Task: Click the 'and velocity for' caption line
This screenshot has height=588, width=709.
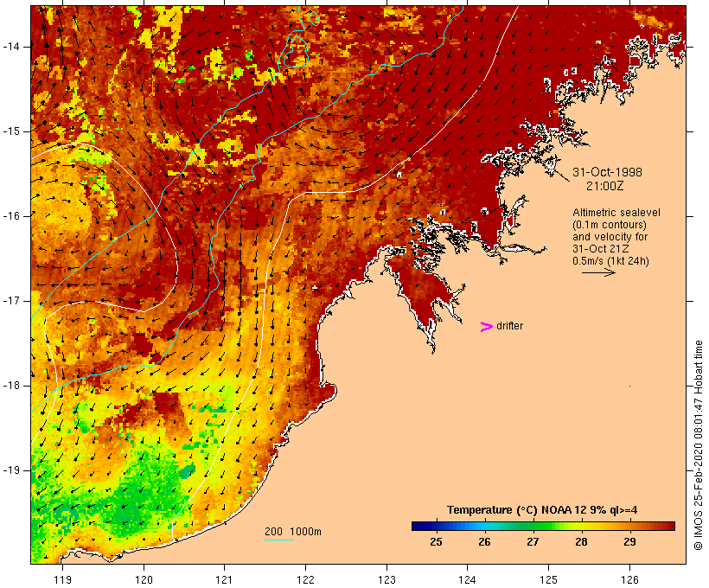Action: [610, 237]
